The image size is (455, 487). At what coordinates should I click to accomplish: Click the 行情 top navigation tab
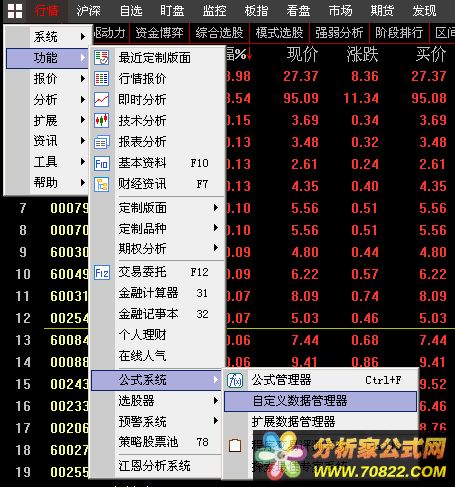pyautogui.click(x=47, y=11)
